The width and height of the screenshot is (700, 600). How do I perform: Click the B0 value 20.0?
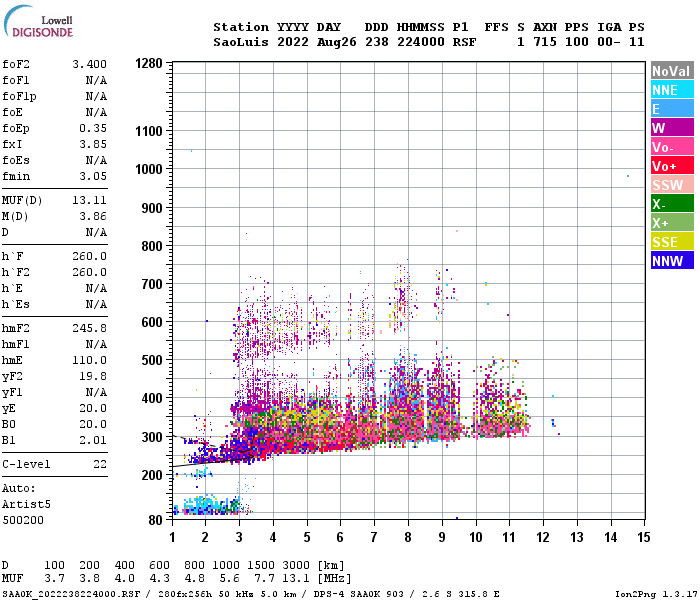(93, 424)
